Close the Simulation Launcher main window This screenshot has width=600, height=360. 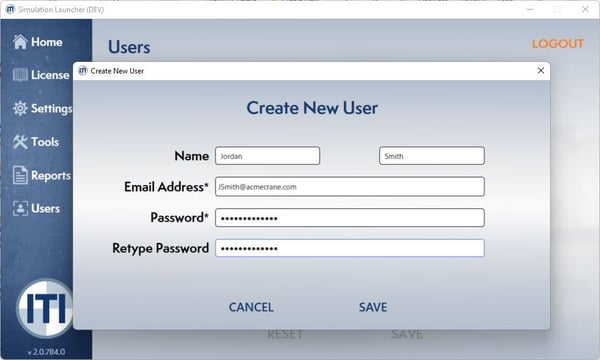pos(585,9)
